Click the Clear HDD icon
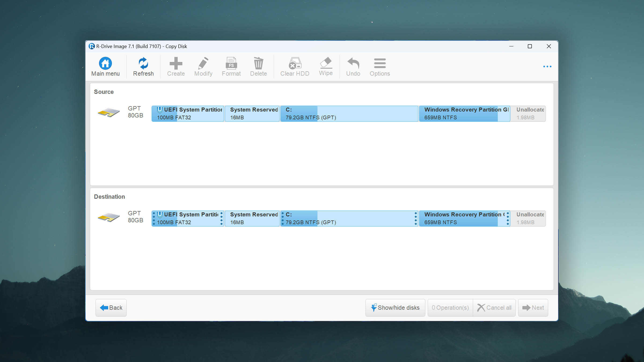This screenshot has width=644, height=362. [295, 64]
